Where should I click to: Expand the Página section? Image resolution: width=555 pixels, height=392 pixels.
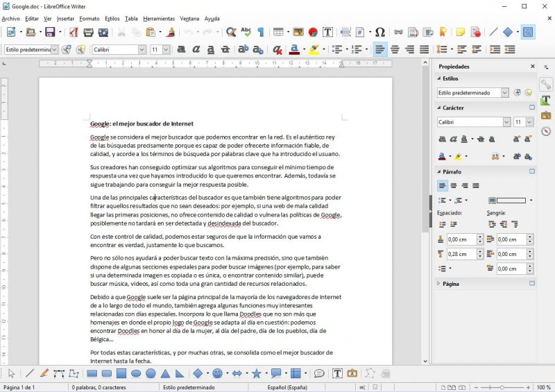click(439, 284)
